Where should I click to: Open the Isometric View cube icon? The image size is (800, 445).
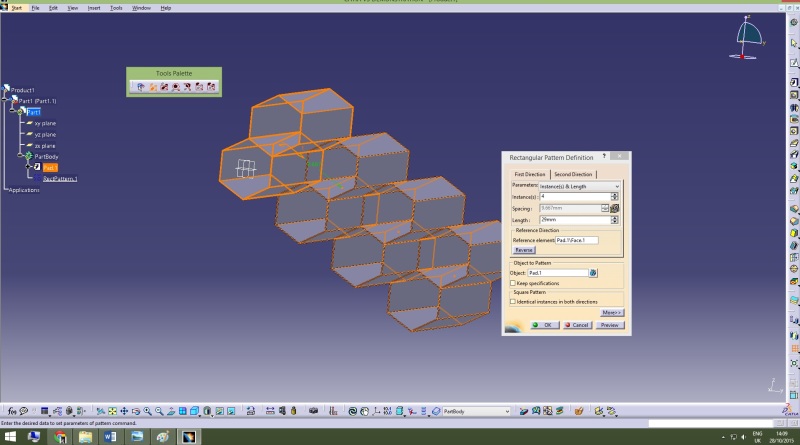pyautogui.click(x=194, y=411)
